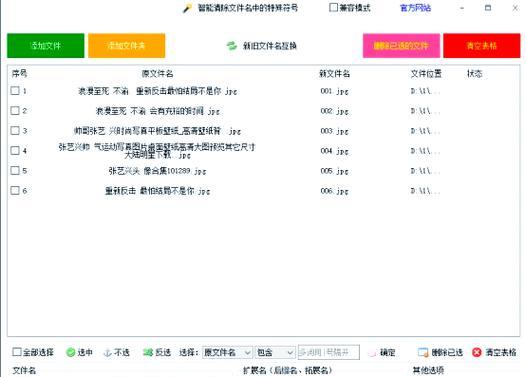Click the 确定 confirm button

(x=382, y=353)
